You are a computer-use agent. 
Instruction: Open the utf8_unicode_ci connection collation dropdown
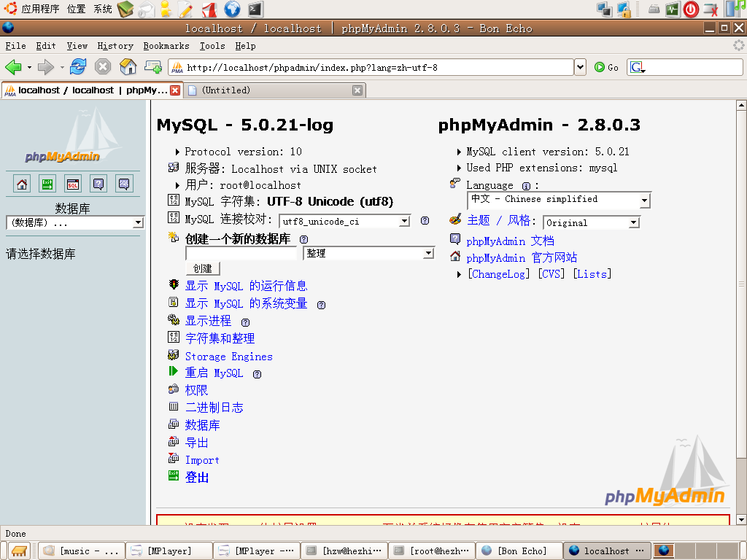pos(344,221)
